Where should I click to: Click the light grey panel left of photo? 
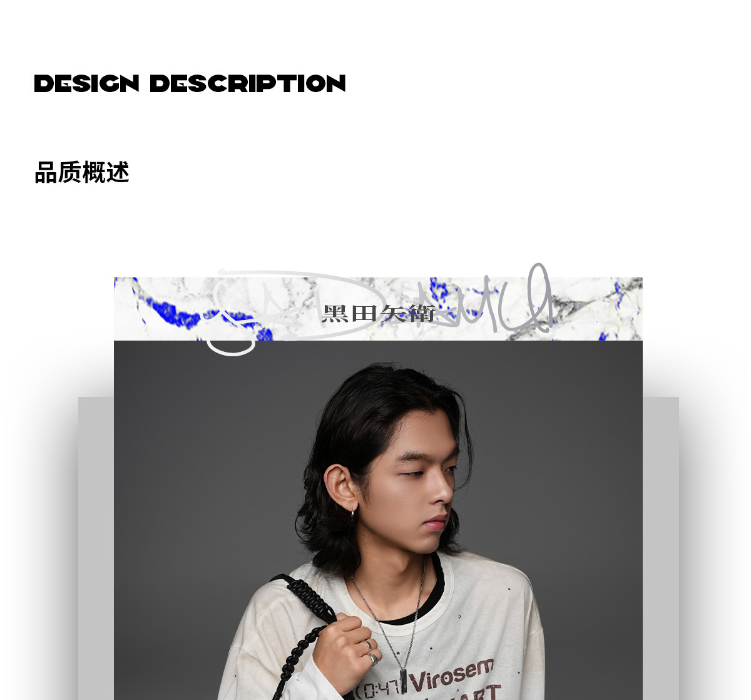tap(96, 548)
